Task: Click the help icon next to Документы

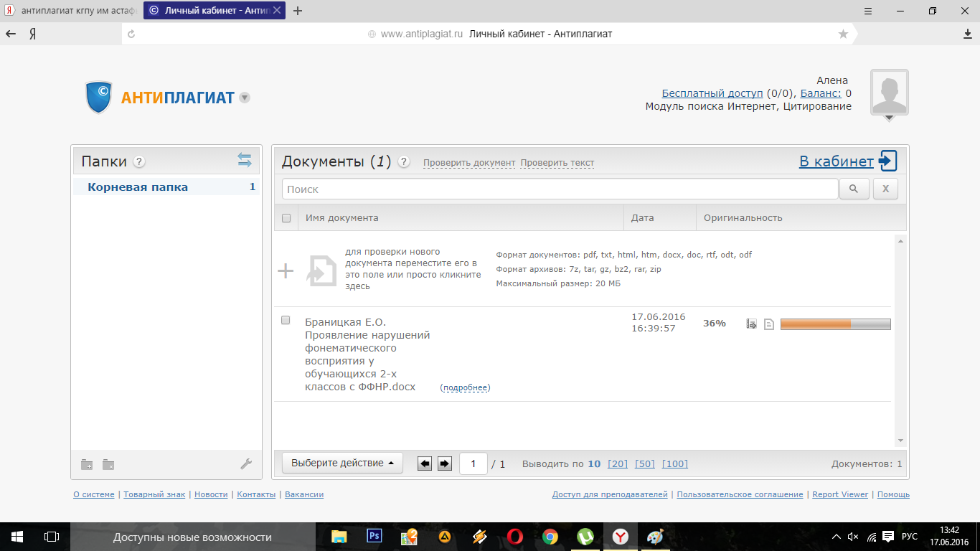Action: [404, 162]
